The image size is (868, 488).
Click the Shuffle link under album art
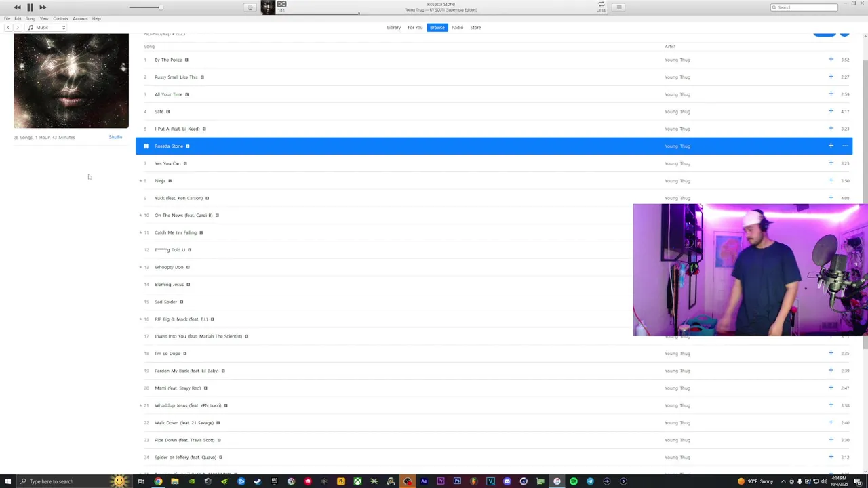[x=115, y=137]
